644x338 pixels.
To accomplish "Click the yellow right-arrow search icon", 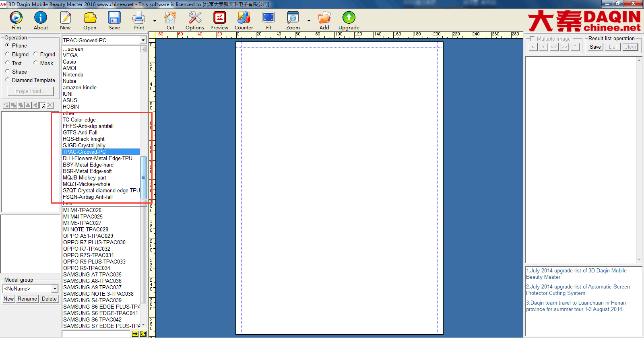I will coord(135,334).
